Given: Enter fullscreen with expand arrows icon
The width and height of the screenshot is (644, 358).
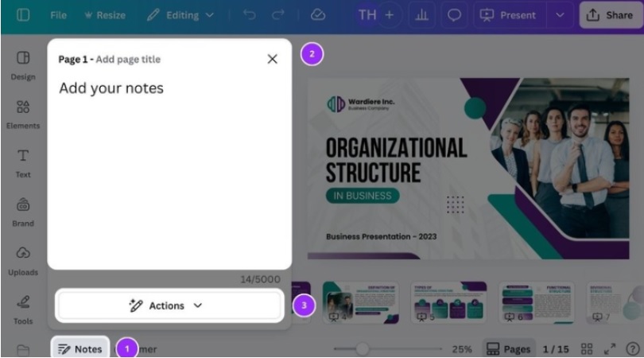Looking at the screenshot, I should point(610,349).
